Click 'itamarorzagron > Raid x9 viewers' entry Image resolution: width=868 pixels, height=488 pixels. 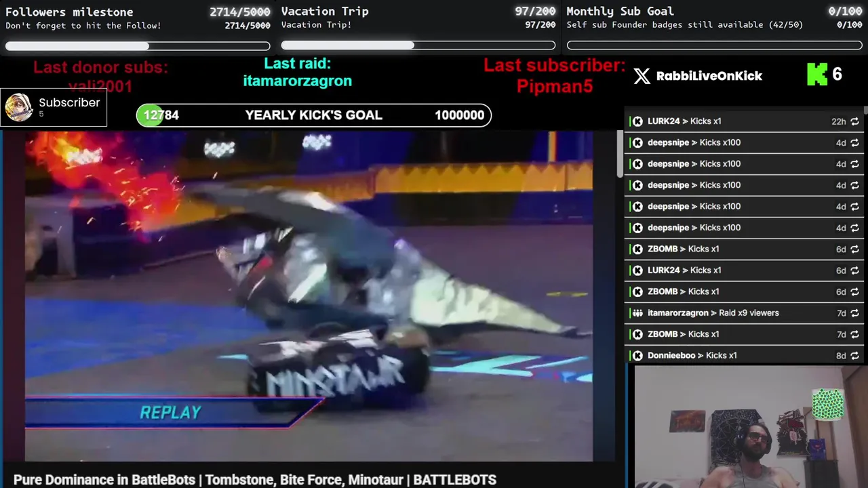[x=745, y=313]
